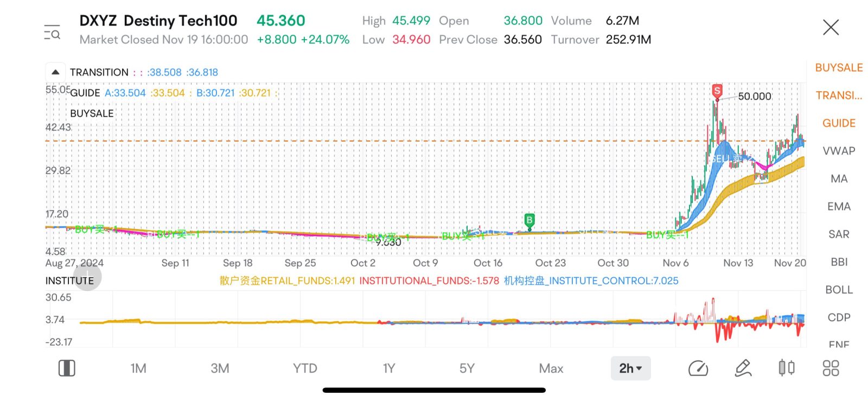The width and height of the screenshot is (868, 401).
Task: Open the stock search list icon
Action: pos(52,33)
